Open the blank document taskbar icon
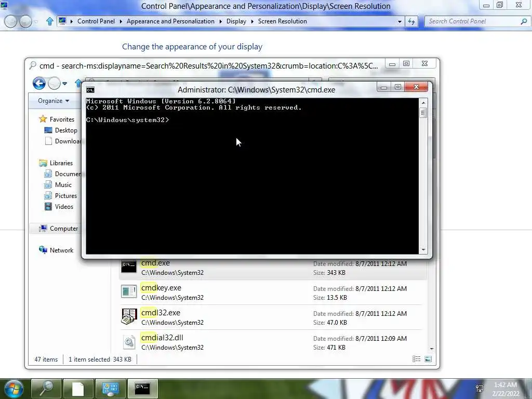 click(78, 389)
